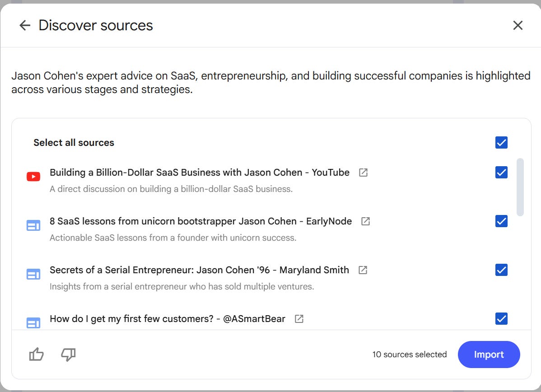Viewport: 541px width, 392px height.
Task: Open 'Secrets of a Serial Entrepreneur' title link
Action: click(x=200, y=270)
